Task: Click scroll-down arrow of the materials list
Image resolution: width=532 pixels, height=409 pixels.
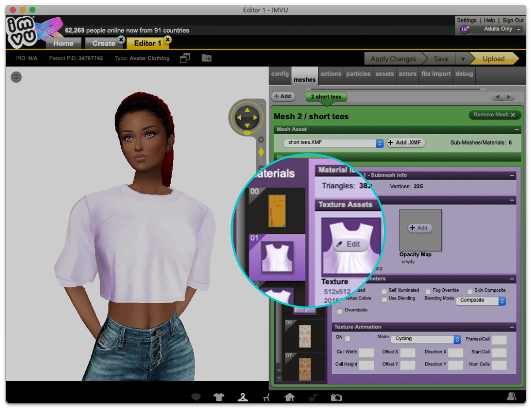Action: (x=279, y=377)
